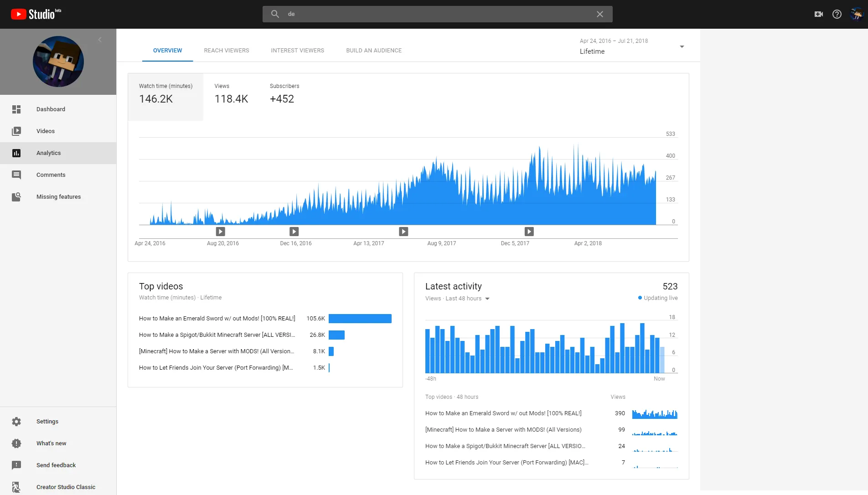Open the Emerald Sword video in Top videos

[x=217, y=319]
